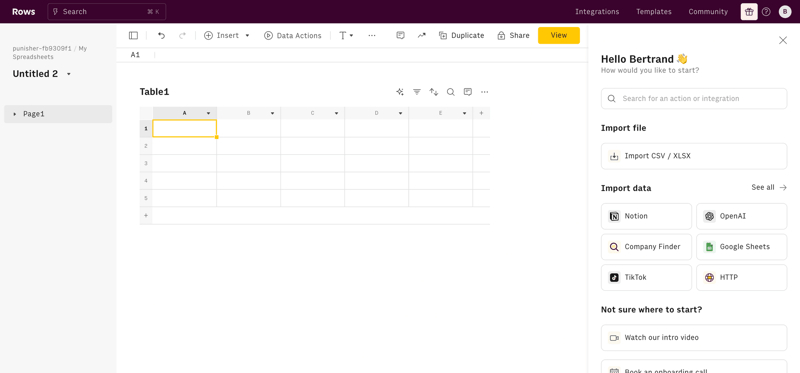Open the Table1 comment icon

pyautogui.click(x=467, y=92)
